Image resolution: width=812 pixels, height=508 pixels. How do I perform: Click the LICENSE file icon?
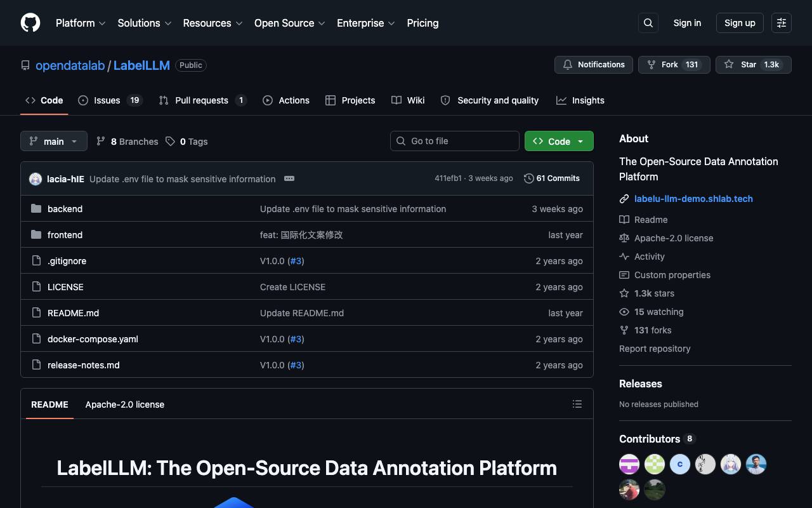pyautogui.click(x=36, y=287)
